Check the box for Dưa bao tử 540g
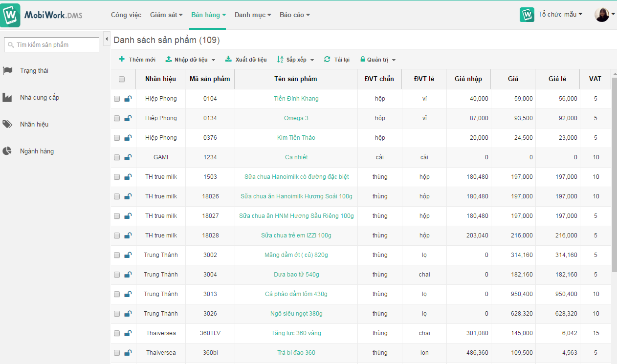Image resolution: width=617 pixels, height=364 pixels. pos(117,275)
